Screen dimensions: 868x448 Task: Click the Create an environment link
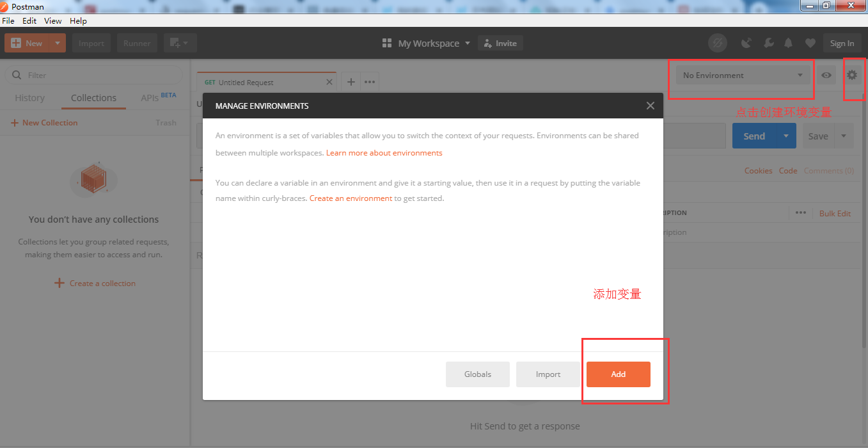coord(351,198)
